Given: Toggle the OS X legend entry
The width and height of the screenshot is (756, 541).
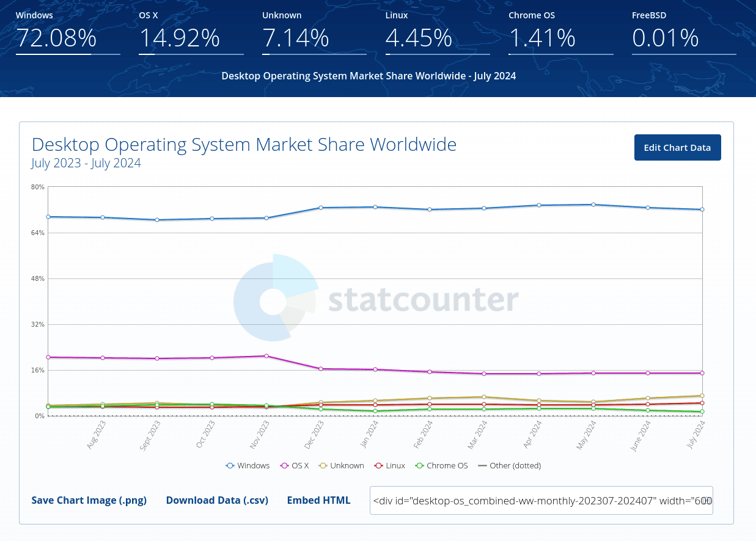Looking at the screenshot, I should pos(295,465).
